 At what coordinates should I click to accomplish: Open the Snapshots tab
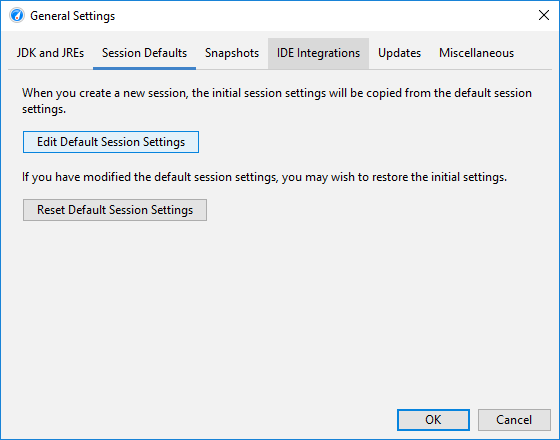click(x=232, y=53)
